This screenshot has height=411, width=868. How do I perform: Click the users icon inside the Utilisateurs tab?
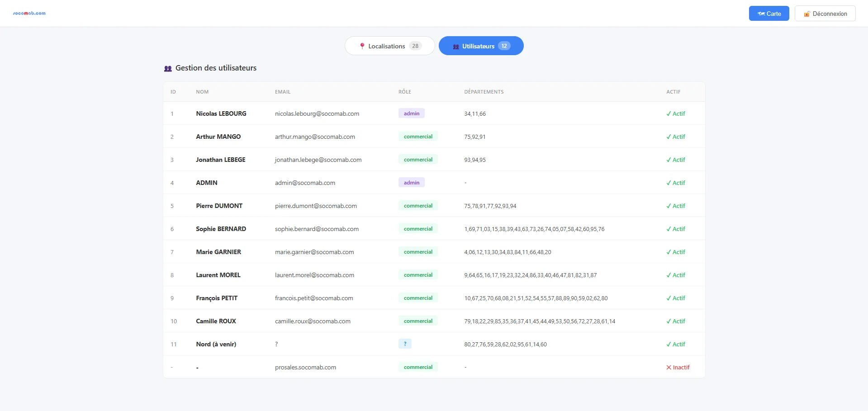click(455, 46)
